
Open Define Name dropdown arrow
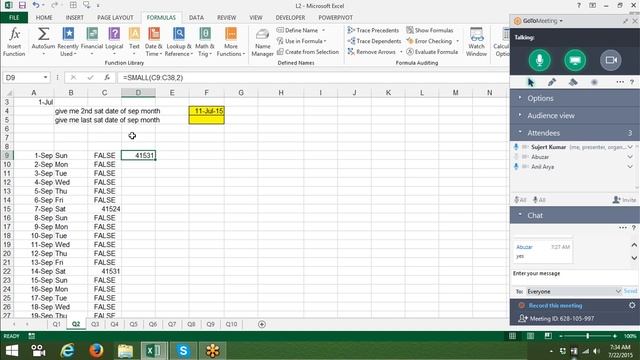pos(324,30)
